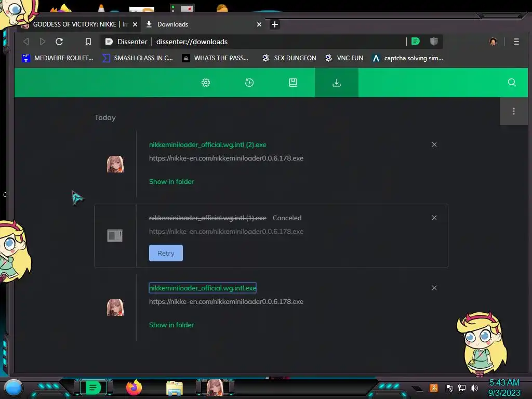The image size is (532, 399).
Task: Go forward with the browser forward arrow
Action: coord(43,42)
